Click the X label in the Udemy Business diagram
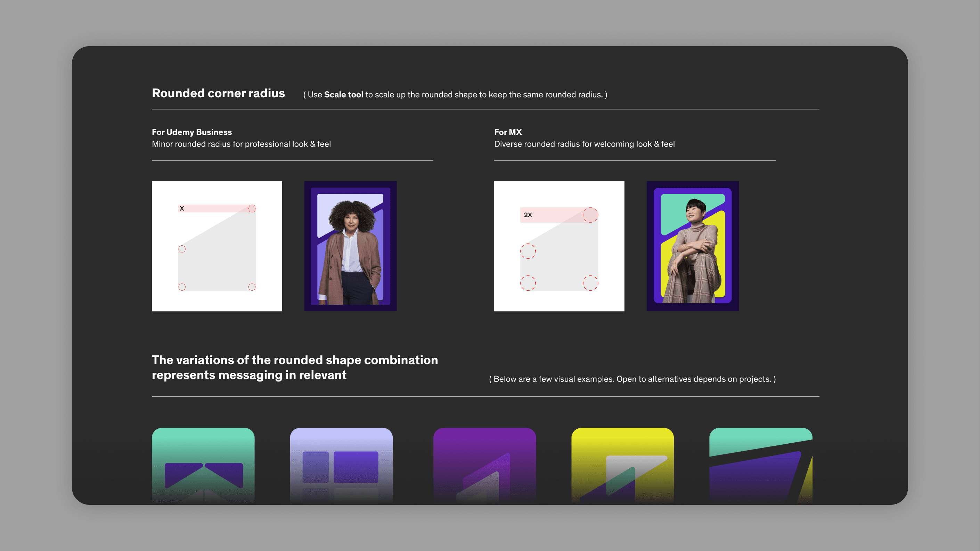Image resolution: width=980 pixels, height=551 pixels. 182,208
